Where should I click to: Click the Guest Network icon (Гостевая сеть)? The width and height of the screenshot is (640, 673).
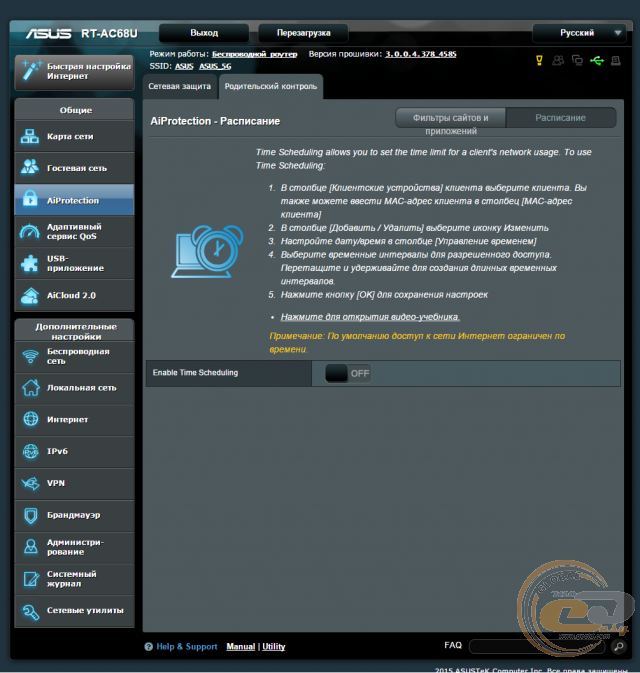pyautogui.click(x=30, y=167)
